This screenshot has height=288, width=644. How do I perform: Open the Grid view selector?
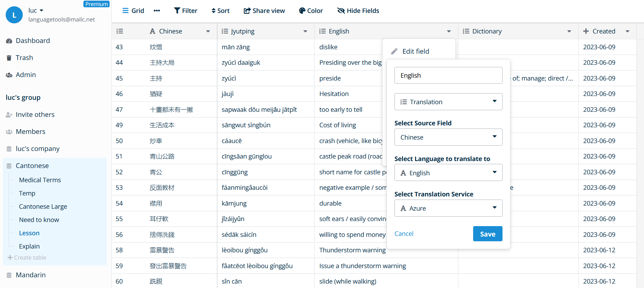pos(133,11)
